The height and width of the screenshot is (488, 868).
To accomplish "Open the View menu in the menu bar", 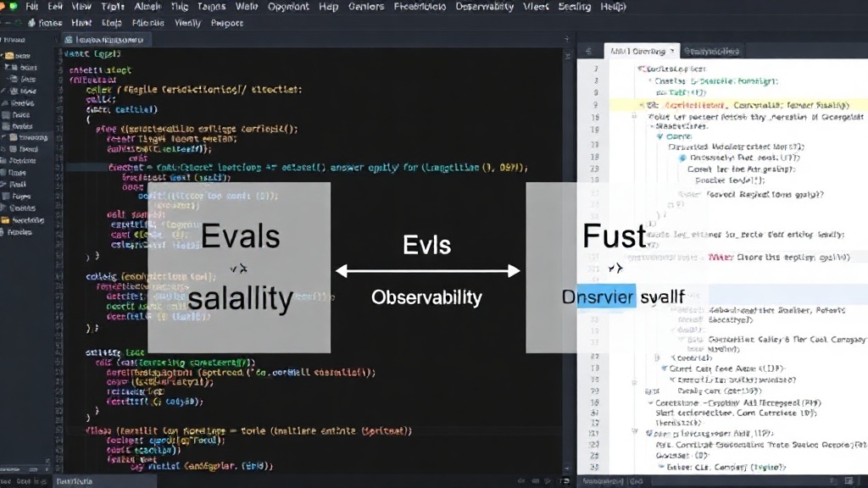I will pyautogui.click(x=81, y=7).
